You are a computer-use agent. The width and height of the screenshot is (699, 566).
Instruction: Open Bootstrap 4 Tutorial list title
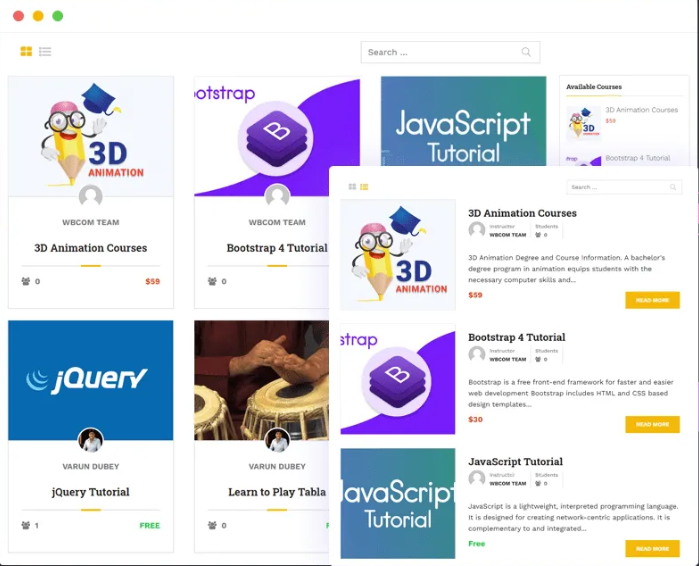coord(517,337)
